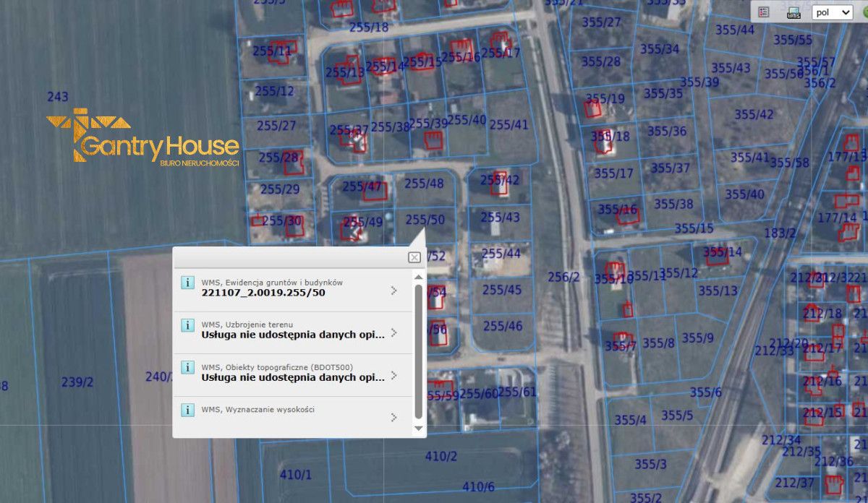This screenshot has width=868, height=503.
Task: Click the large field parcel 243
Action: (58, 97)
